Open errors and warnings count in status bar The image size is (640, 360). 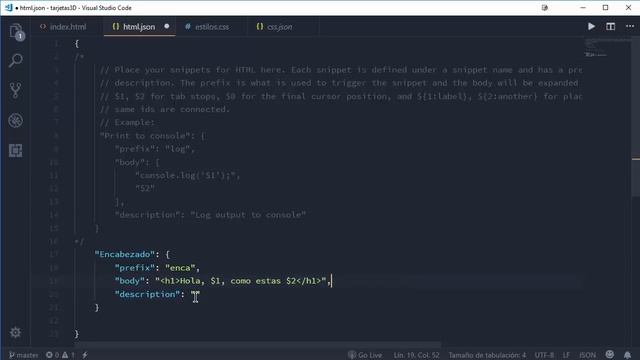pyautogui.click(x=60, y=355)
